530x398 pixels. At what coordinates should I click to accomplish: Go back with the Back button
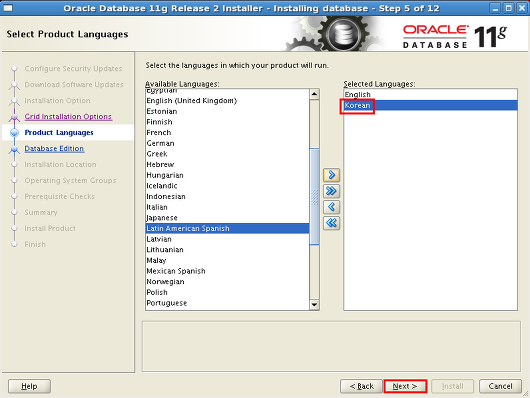click(x=361, y=386)
